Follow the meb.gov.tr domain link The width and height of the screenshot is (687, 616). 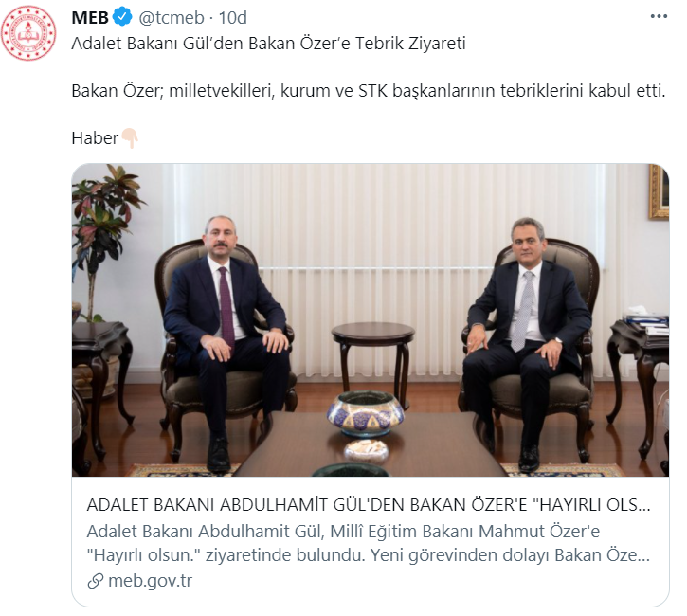[x=151, y=581]
